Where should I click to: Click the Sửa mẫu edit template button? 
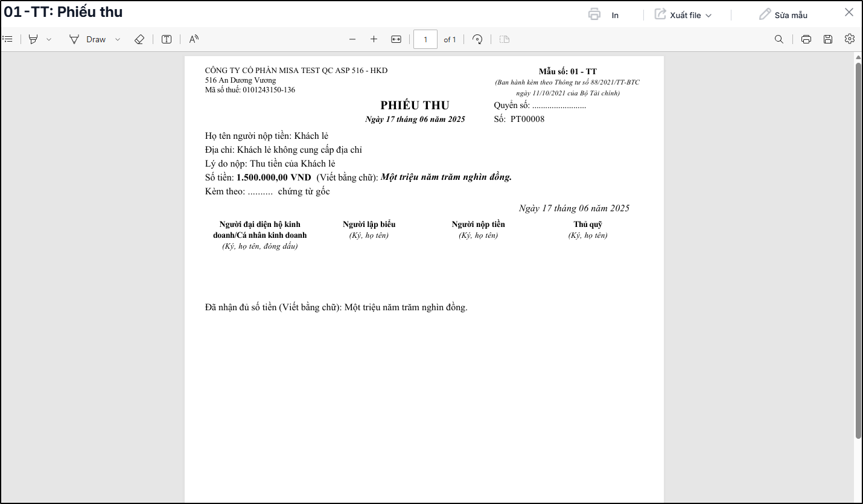click(783, 15)
